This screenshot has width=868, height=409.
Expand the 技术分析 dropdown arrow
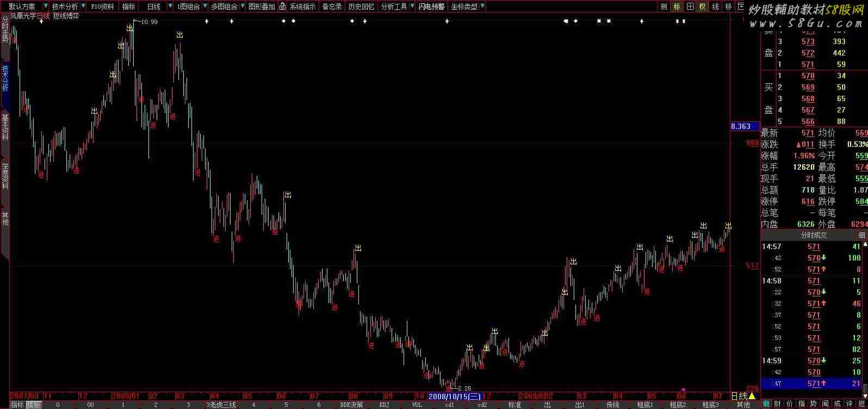[83, 7]
